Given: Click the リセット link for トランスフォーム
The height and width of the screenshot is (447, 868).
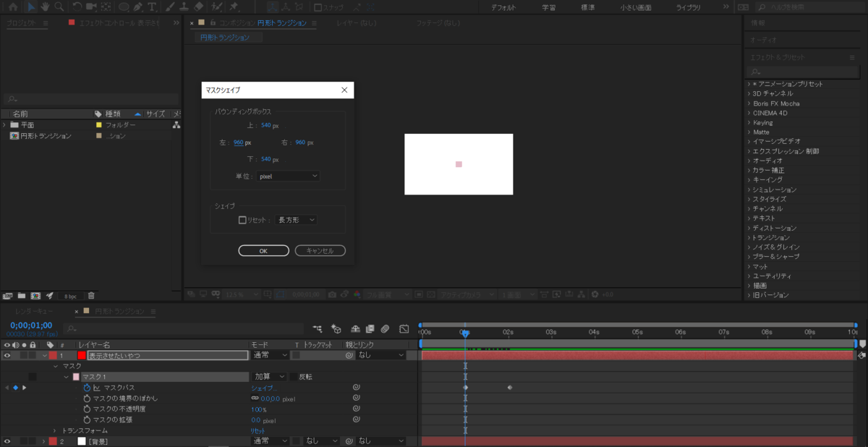Looking at the screenshot, I should click(258, 430).
